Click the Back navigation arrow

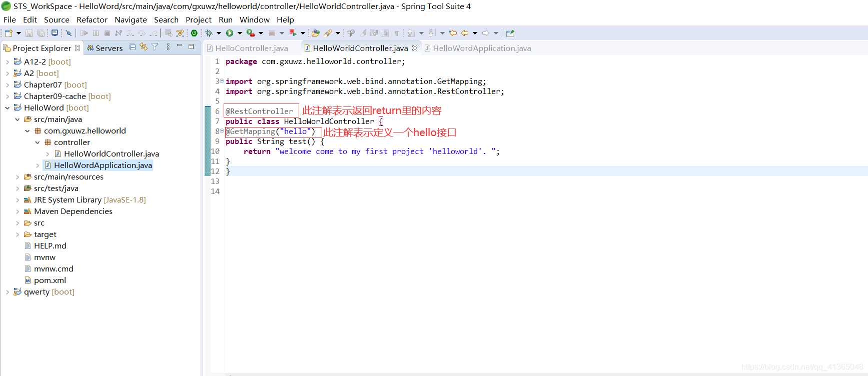tap(465, 33)
